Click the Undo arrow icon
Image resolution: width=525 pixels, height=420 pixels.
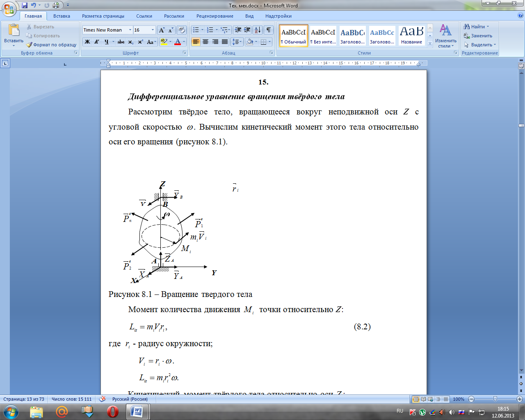(x=34, y=5)
